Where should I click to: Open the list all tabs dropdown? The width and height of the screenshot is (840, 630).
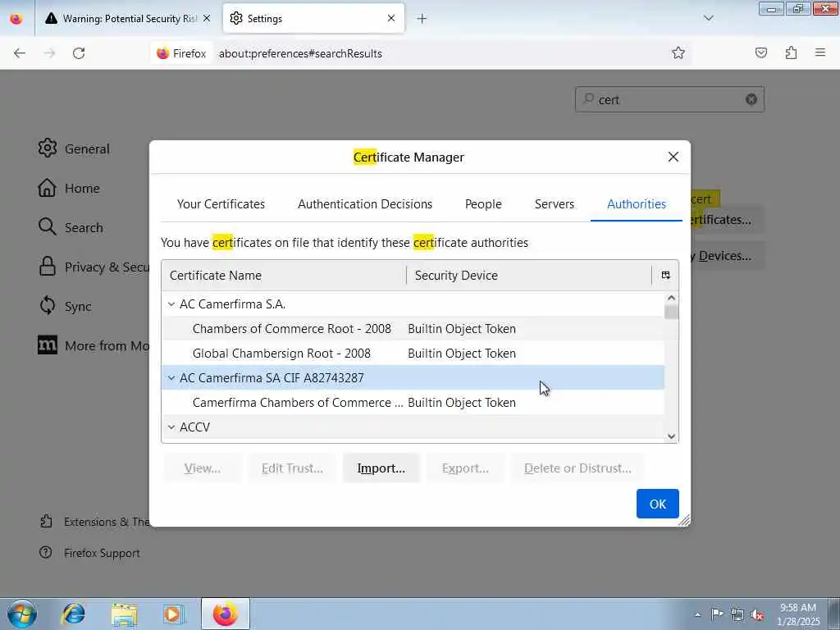coord(708,18)
